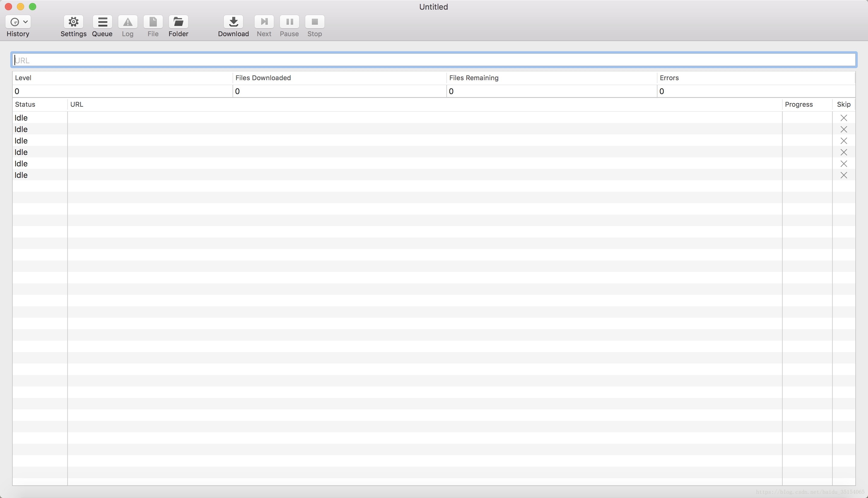Viewport: 868px width, 498px height.
Task: Click the File toolbar icon
Action: (153, 22)
